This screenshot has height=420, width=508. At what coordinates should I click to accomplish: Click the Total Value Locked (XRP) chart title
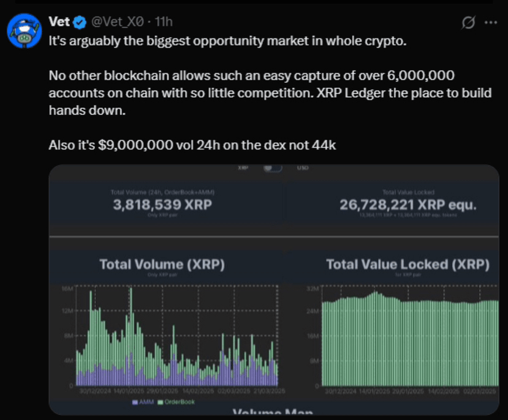click(x=408, y=264)
